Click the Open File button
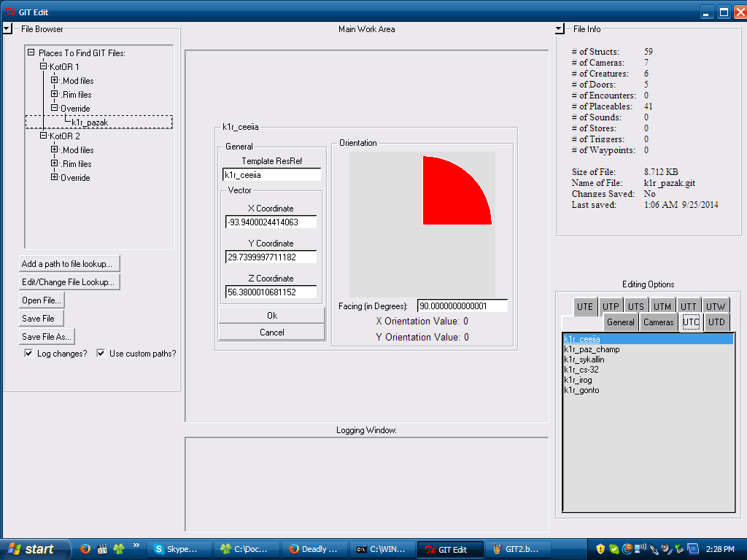The image size is (747, 560). [x=42, y=300]
